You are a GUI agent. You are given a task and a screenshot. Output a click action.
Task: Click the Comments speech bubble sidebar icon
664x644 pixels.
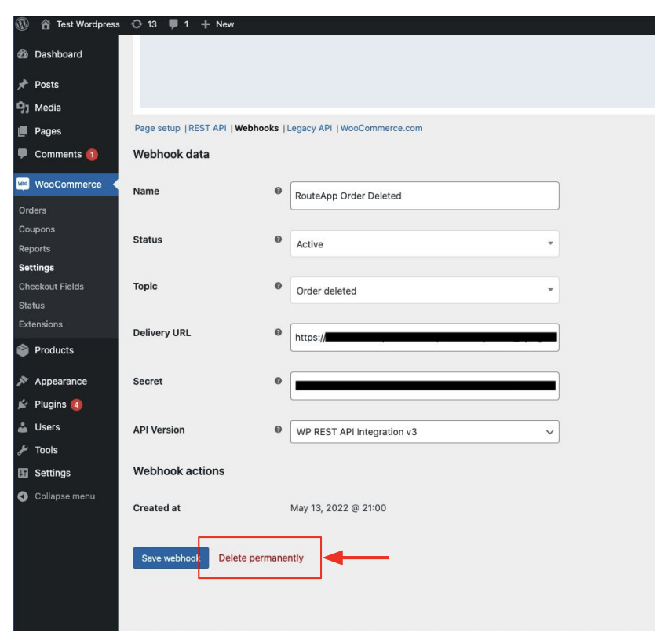23,154
